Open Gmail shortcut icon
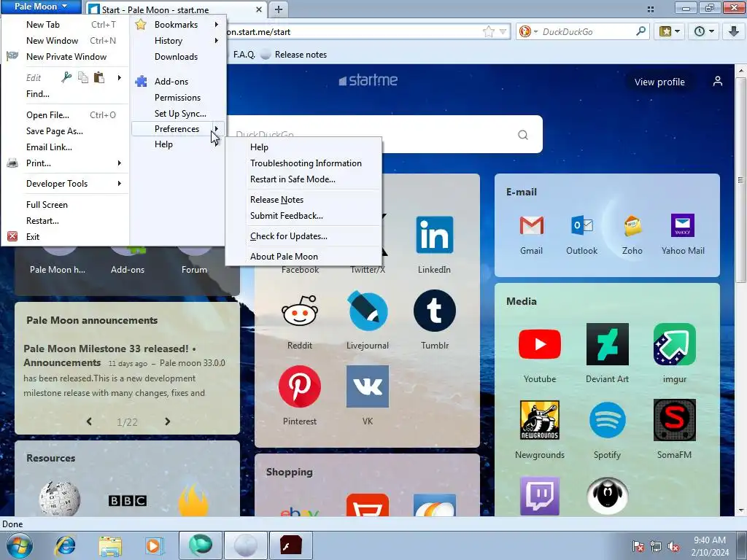This screenshot has height=560, width=747. coord(531,225)
